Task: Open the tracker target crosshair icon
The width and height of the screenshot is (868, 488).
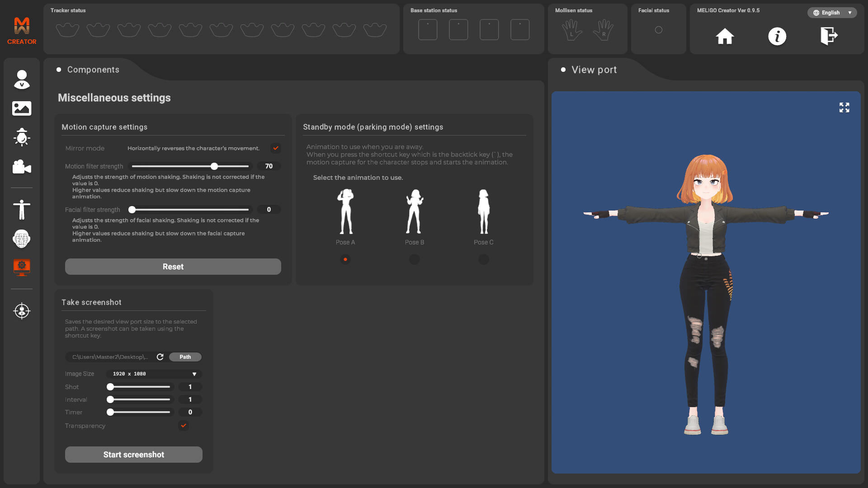Action: click(21, 311)
